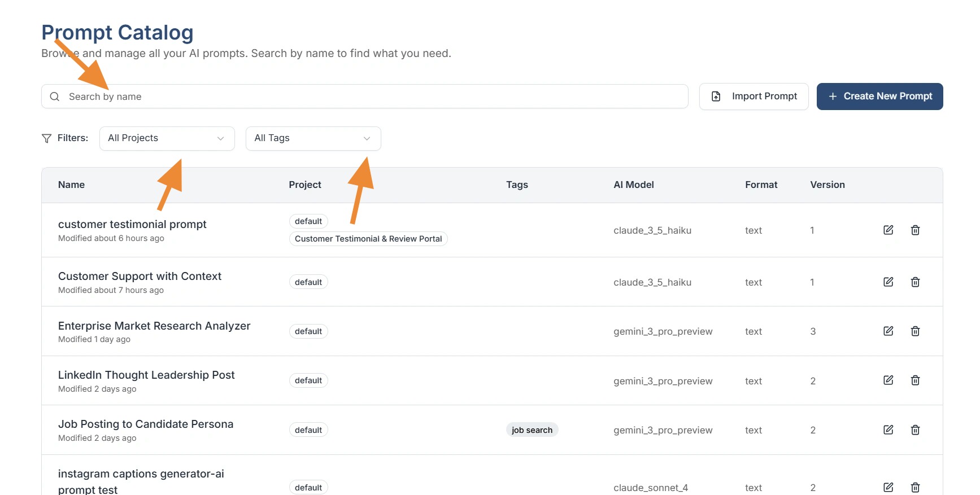Image resolution: width=980 pixels, height=495 pixels.
Task: Delete the customer testimonial prompt
Action: coord(915,230)
